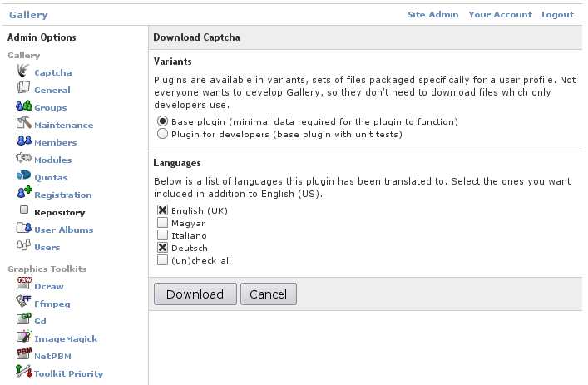Image resolution: width=588 pixels, height=385 pixels.
Task: Open the ImageMagick wand icon
Action: (24, 336)
